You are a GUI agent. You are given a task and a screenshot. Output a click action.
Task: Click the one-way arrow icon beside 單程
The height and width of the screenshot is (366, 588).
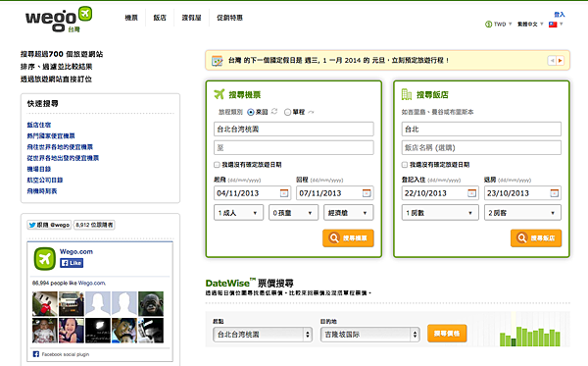pyautogui.click(x=311, y=112)
